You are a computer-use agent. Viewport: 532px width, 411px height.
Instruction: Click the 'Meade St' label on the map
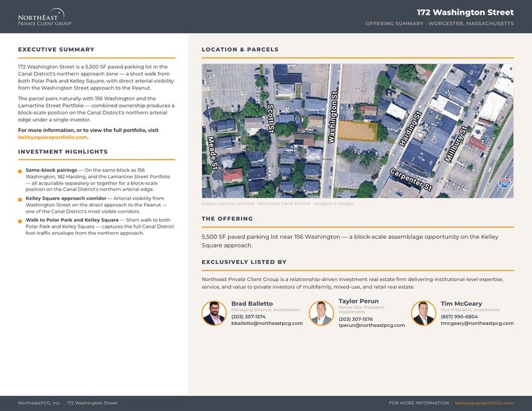coord(213,152)
